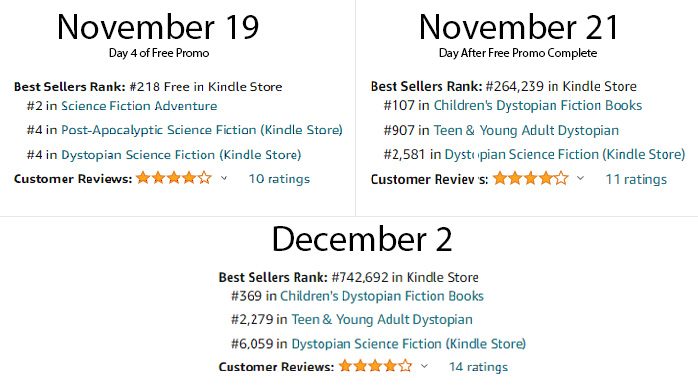
Task: Open Post-Apocalyptic Science Fiction (Kindle Store) link
Action: pyautogui.click(x=202, y=130)
